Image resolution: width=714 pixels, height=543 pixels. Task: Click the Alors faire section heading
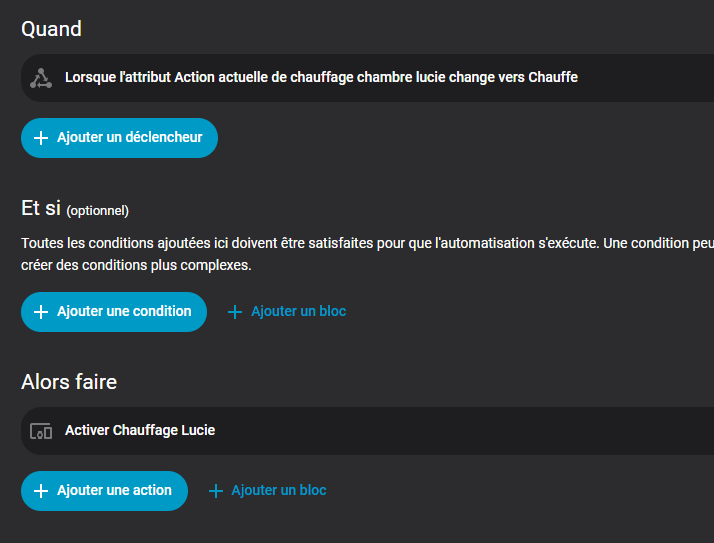pos(69,382)
